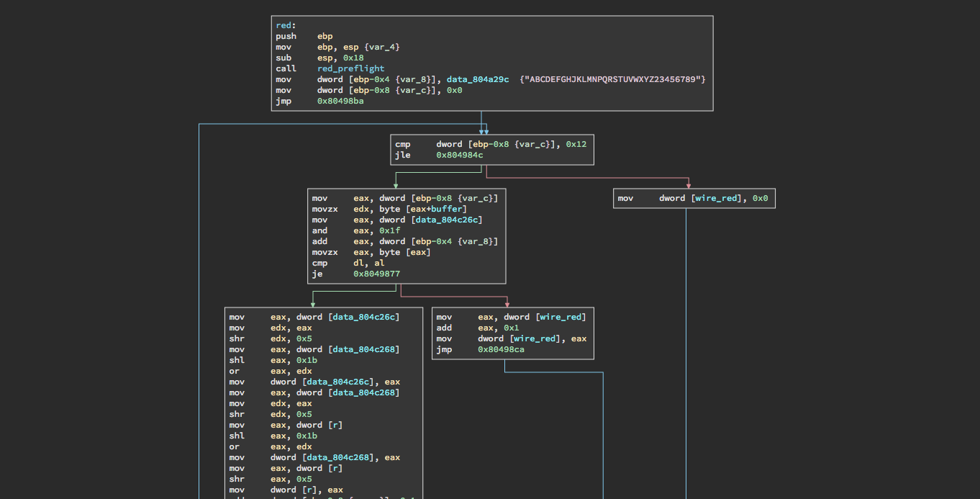
Task: Click the data_804a29c symbol reference
Action: click(478, 79)
